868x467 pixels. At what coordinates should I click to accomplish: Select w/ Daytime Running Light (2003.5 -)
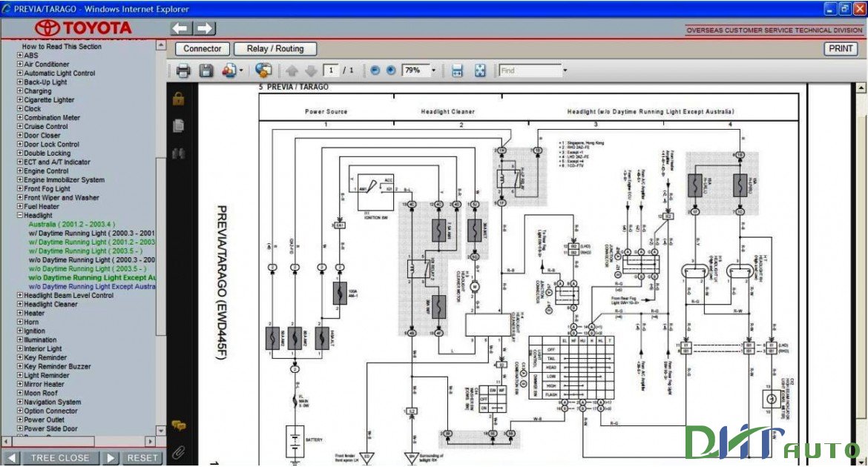[x=85, y=251]
